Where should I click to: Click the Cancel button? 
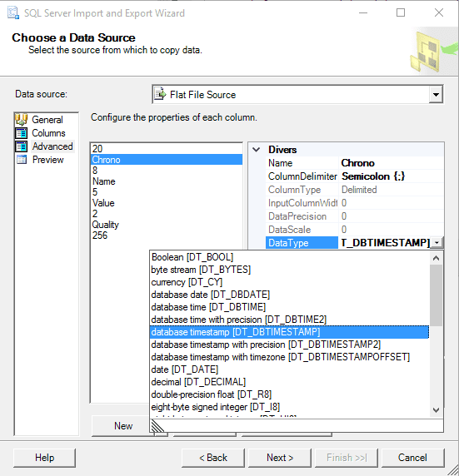[x=412, y=458]
